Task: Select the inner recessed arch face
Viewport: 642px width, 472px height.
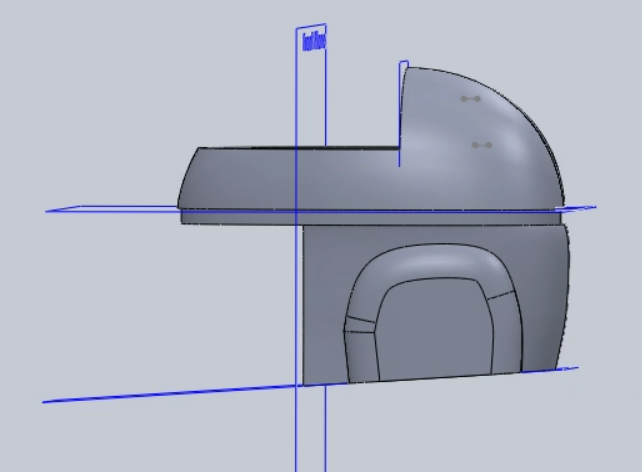Action: click(434, 332)
